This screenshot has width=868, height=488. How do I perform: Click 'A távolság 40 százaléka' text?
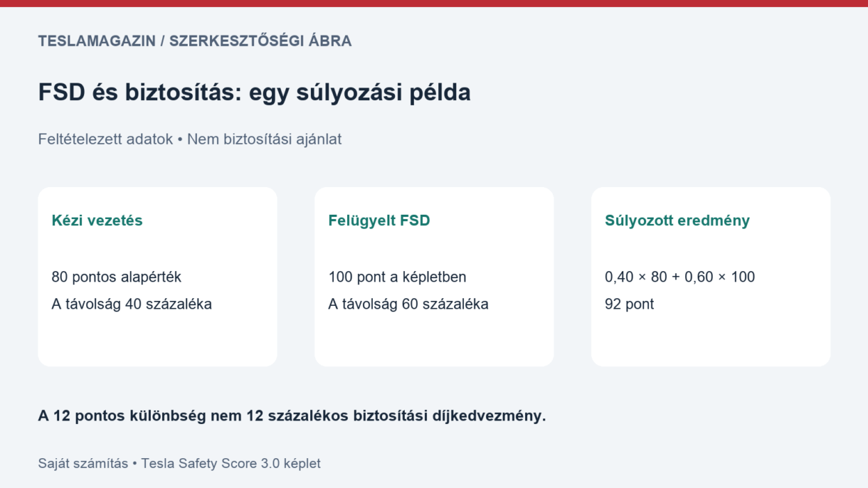pyautogui.click(x=131, y=304)
